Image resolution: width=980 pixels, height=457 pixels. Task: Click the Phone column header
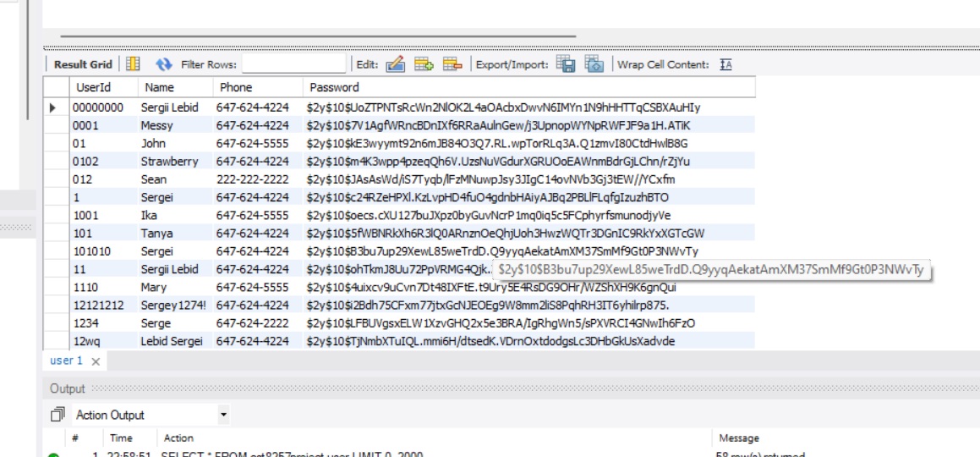pos(236,87)
